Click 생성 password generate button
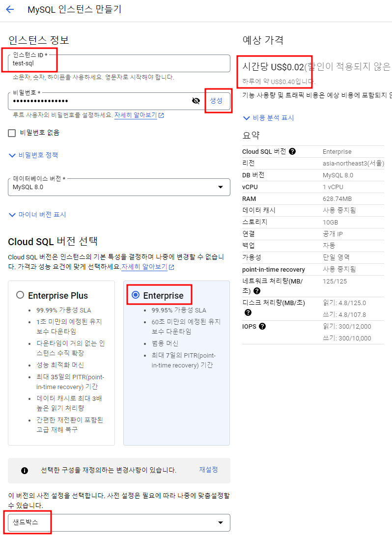This screenshot has width=392, height=536. coord(216,101)
